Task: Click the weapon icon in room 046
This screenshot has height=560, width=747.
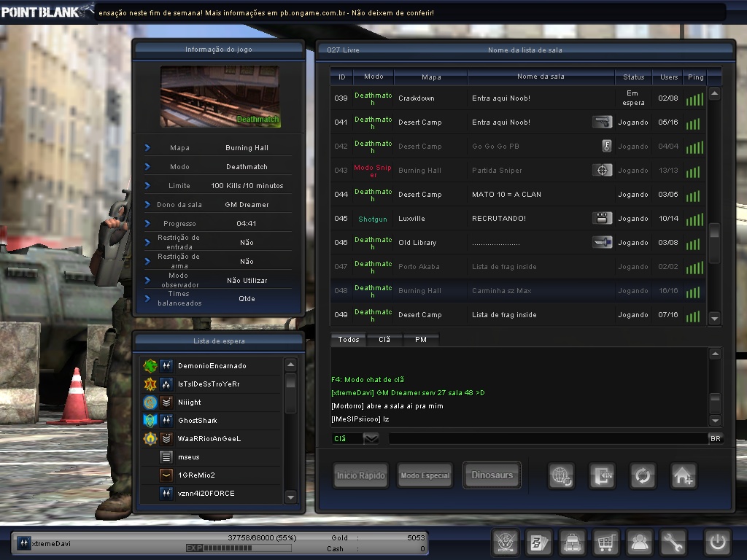Action: [602, 242]
